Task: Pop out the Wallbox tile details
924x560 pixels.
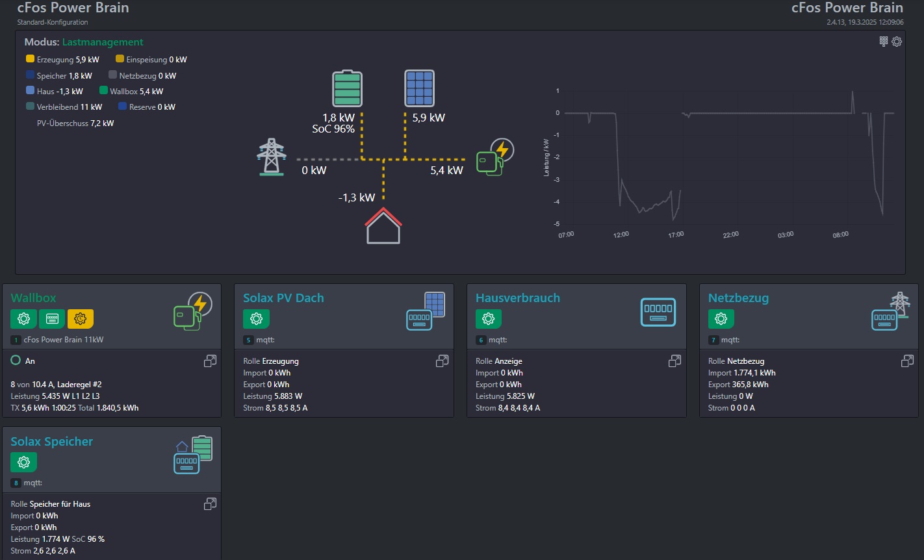Action: point(210,361)
